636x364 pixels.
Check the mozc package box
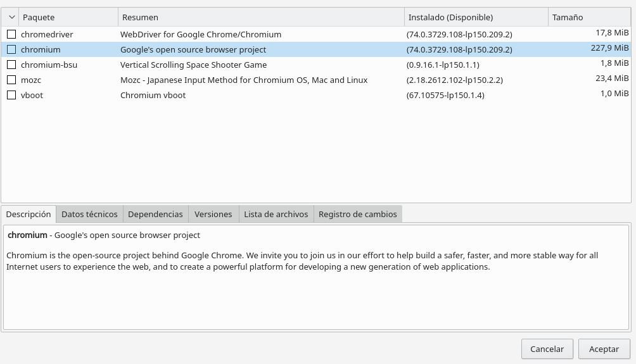(x=11, y=80)
